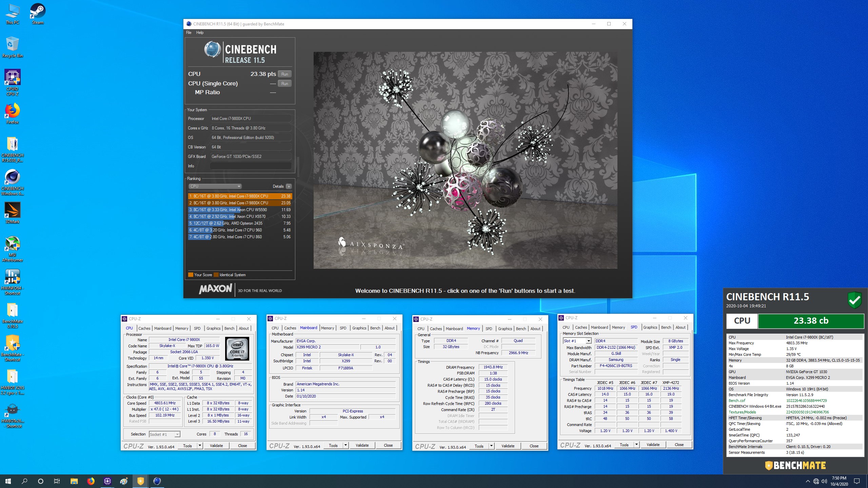The image size is (868, 488).
Task: Select ranking row with score 23.05
Action: pyautogui.click(x=240, y=203)
